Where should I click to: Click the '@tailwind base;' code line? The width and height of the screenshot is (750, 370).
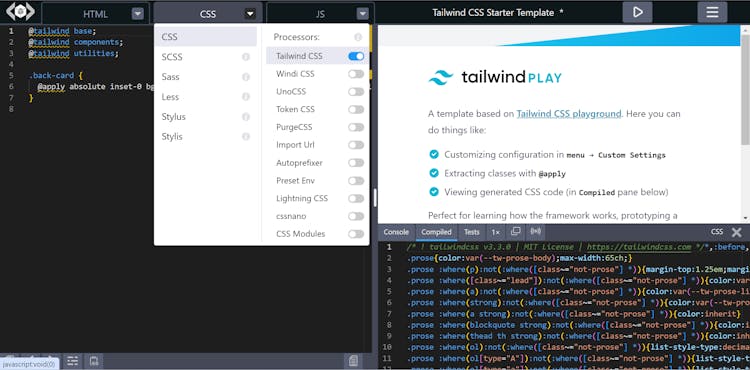62,31
